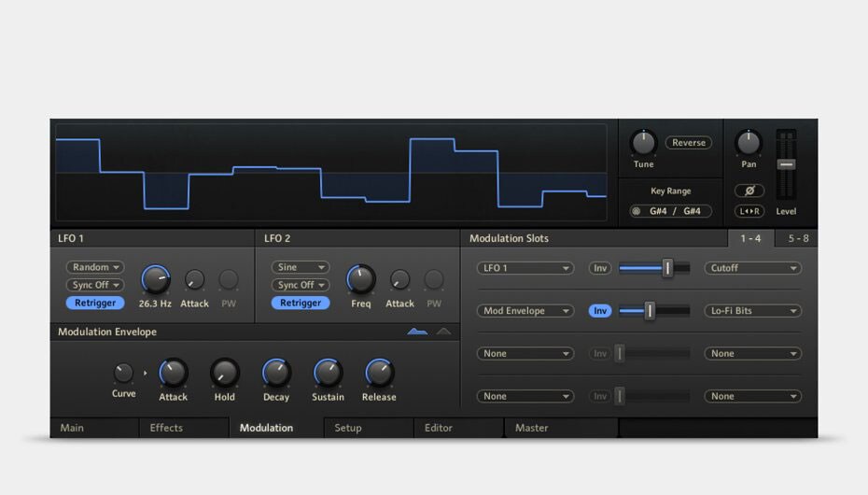The width and height of the screenshot is (868, 495).
Task: Click the Pan knob
Action: pos(749,143)
